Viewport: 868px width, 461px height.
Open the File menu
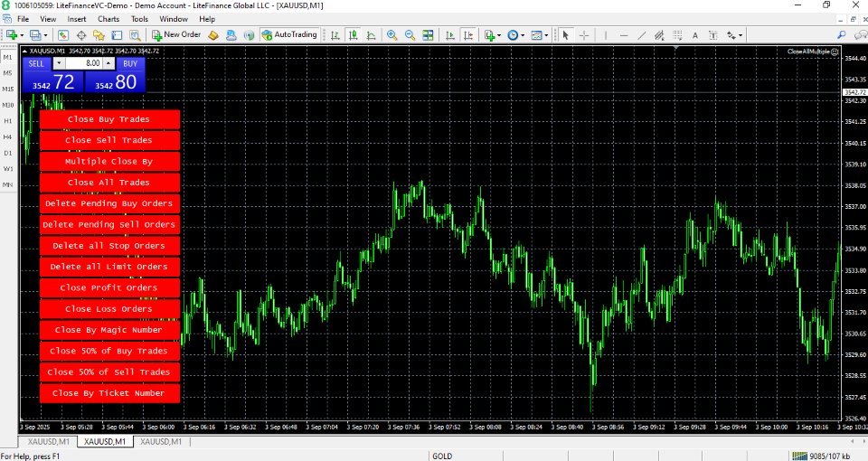click(24, 19)
